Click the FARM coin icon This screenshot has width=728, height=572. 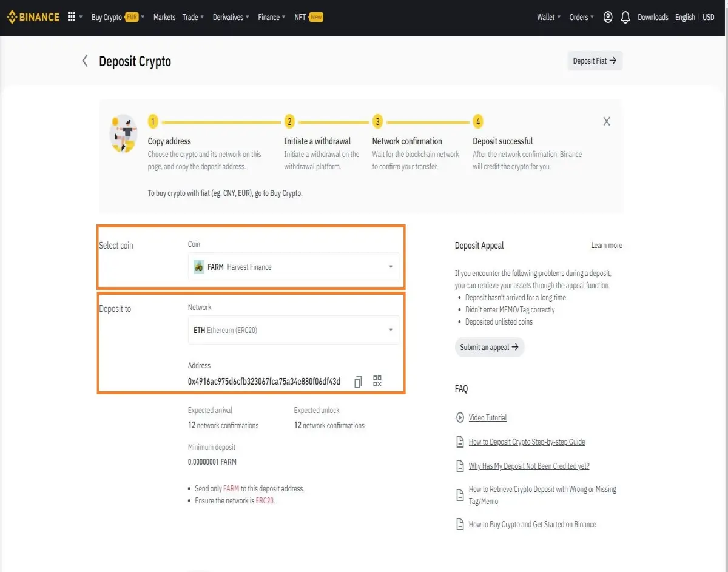198,267
